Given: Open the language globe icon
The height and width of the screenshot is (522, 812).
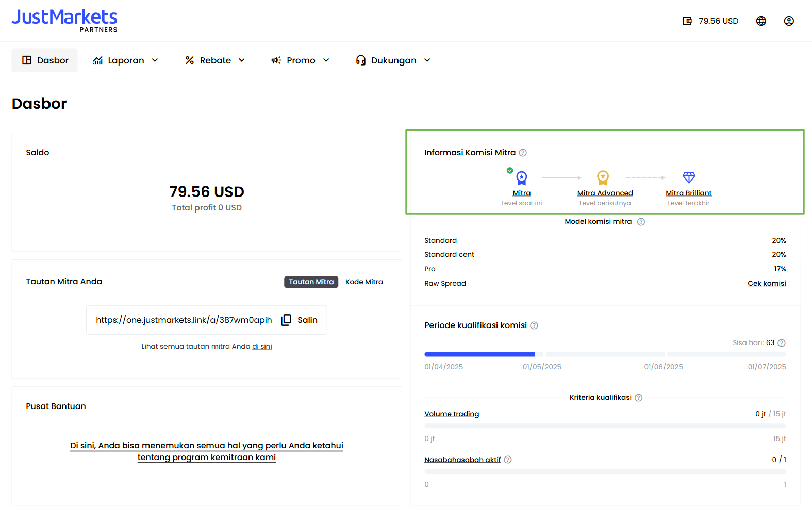Looking at the screenshot, I should 761,21.
